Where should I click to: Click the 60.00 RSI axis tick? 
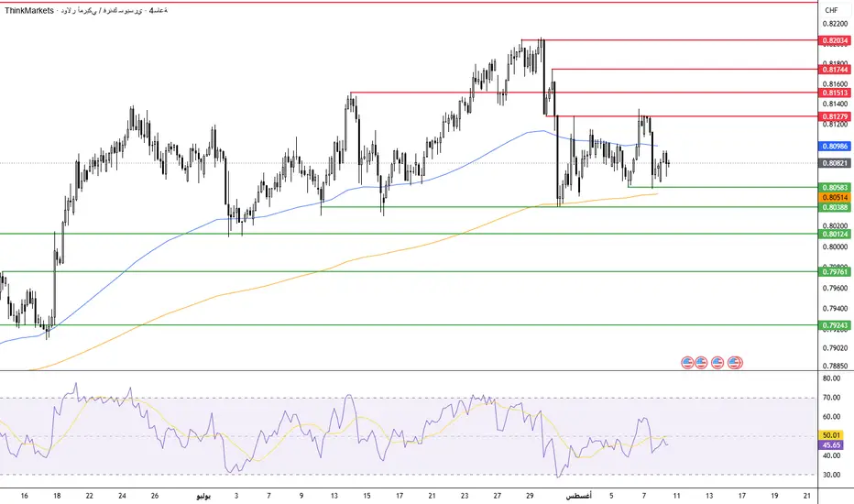tap(831, 417)
